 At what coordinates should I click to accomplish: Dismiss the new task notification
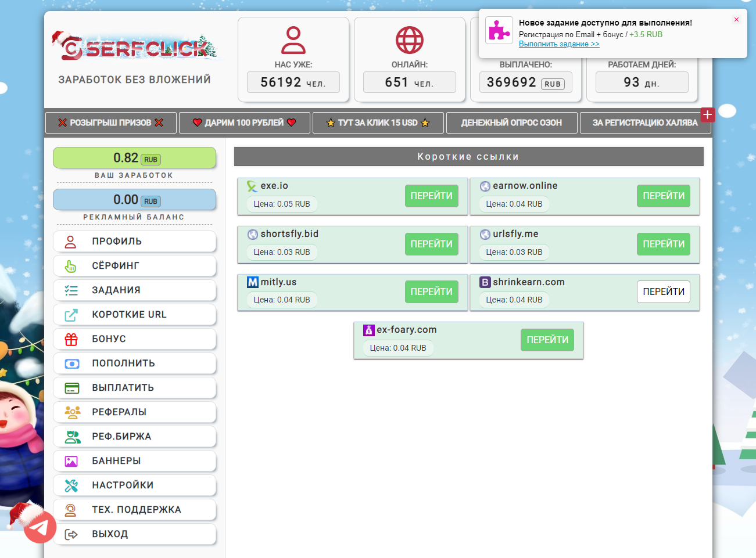(736, 19)
